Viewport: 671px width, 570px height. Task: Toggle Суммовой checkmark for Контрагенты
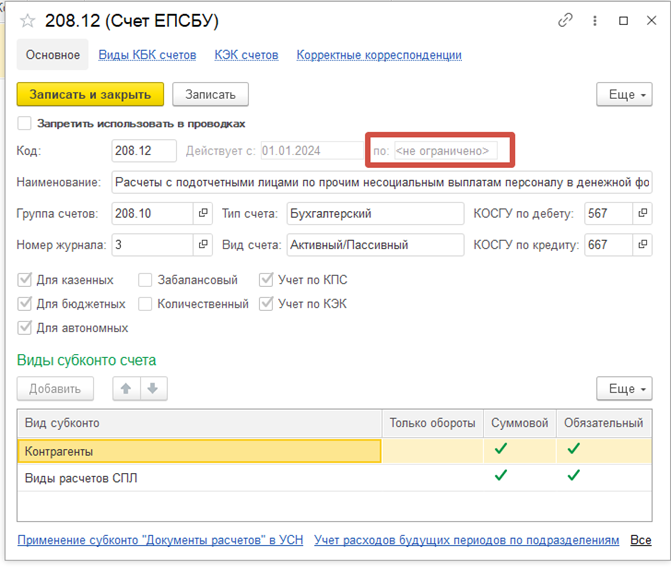(x=501, y=449)
